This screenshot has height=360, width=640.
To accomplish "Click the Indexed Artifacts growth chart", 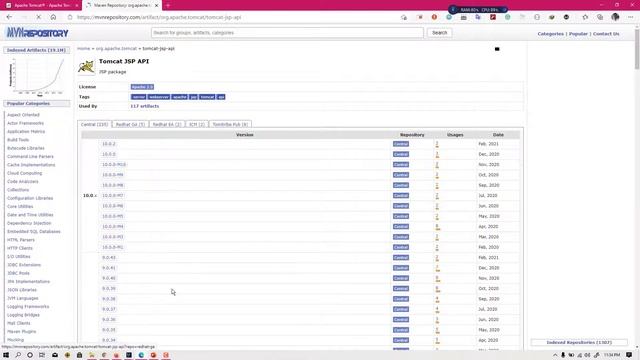I will 37,76.
